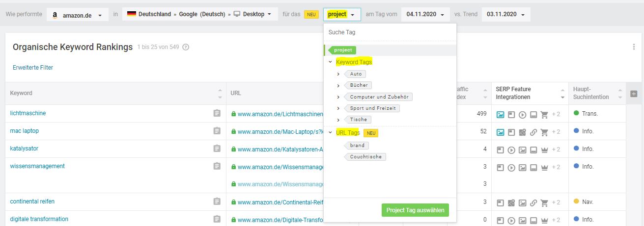Select the Couchtische URL tag

coord(365,157)
